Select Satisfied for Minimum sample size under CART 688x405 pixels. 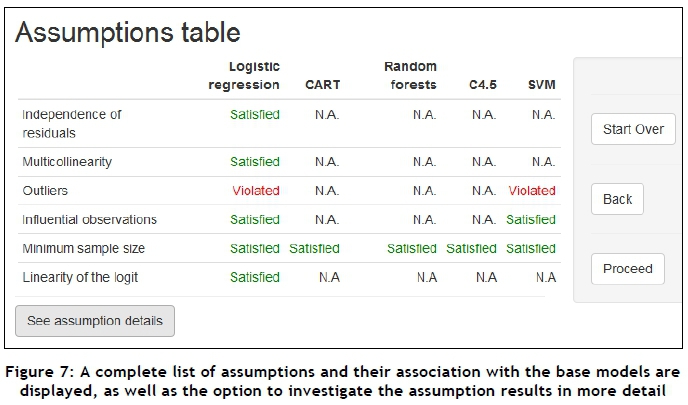tap(314, 248)
